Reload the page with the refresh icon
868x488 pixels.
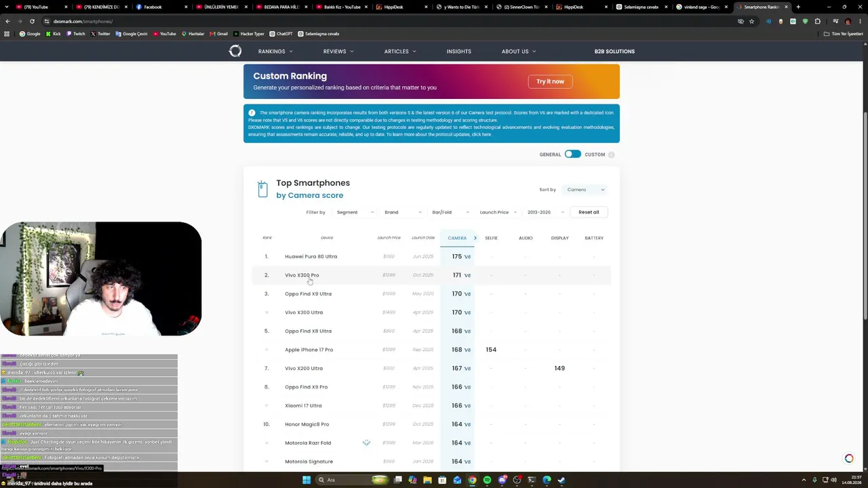pyautogui.click(x=31, y=21)
